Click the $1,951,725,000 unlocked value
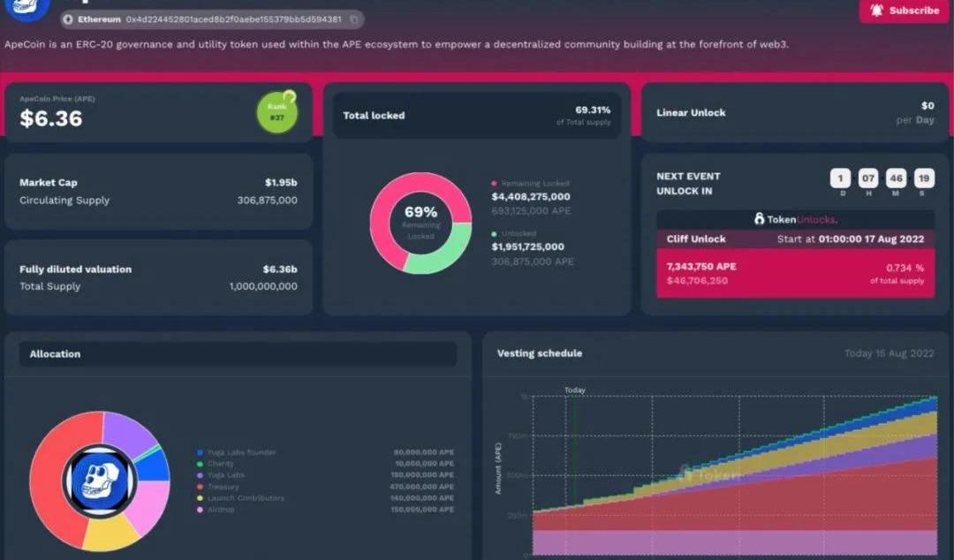 528,246
